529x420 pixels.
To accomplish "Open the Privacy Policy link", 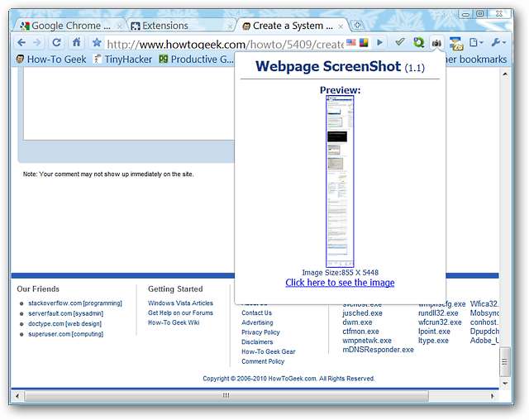I will (261, 332).
